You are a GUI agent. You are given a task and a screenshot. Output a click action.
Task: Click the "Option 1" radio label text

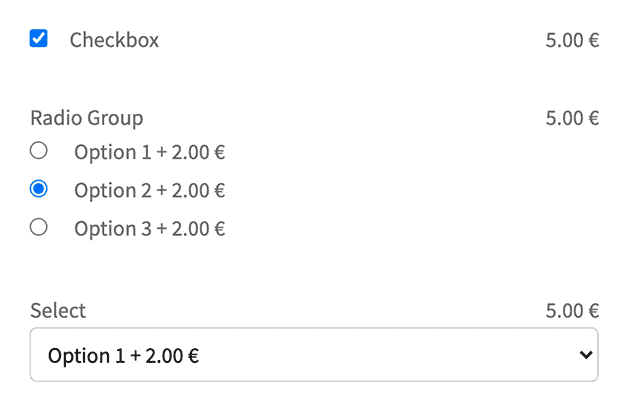pos(105,153)
